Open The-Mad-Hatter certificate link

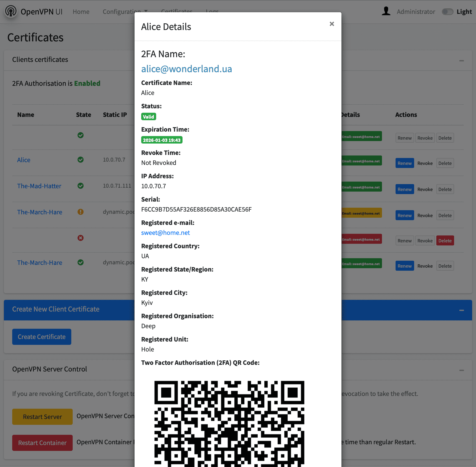[39, 186]
